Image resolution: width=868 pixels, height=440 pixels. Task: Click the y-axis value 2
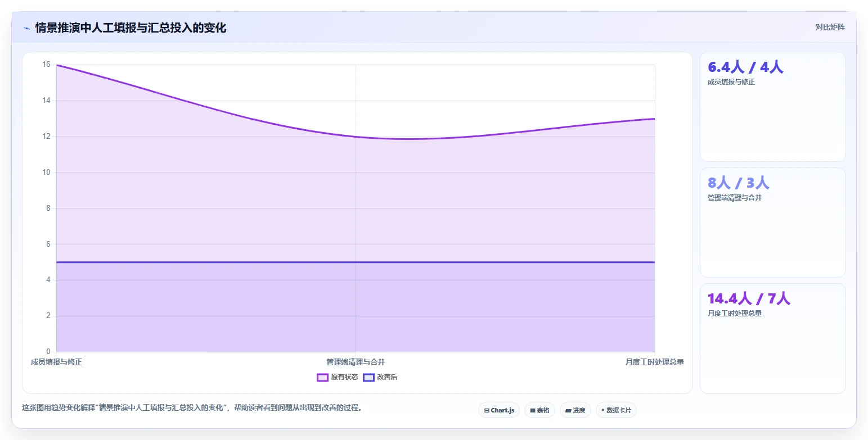(48, 316)
